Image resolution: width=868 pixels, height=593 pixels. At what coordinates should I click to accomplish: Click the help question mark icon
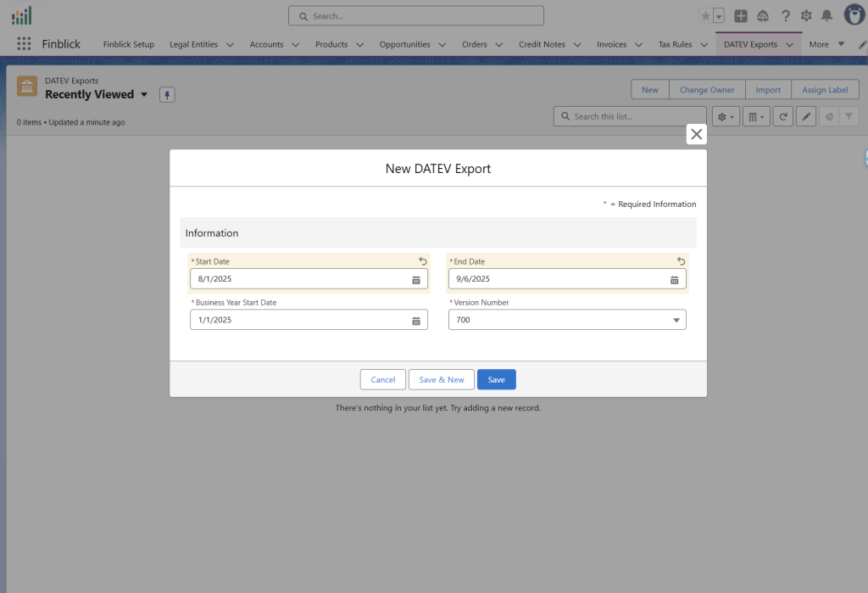[786, 16]
